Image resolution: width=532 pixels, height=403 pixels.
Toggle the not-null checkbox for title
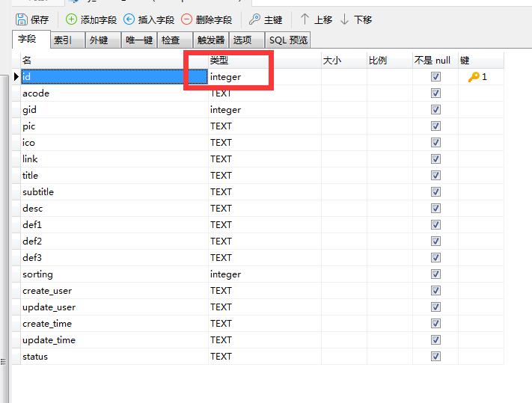pyautogui.click(x=435, y=176)
